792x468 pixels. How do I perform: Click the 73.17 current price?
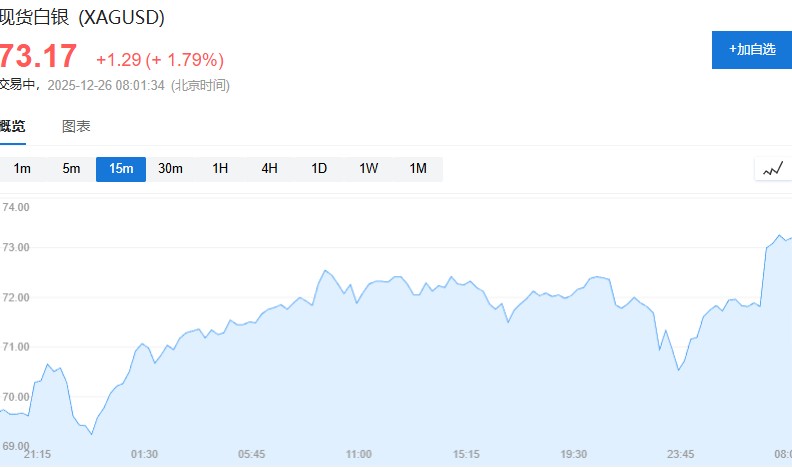point(38,56)
